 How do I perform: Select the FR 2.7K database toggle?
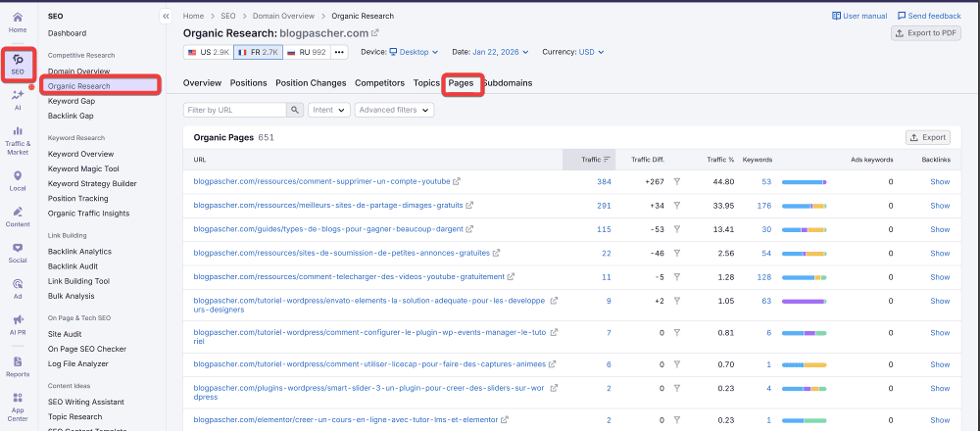coord(260,52)
